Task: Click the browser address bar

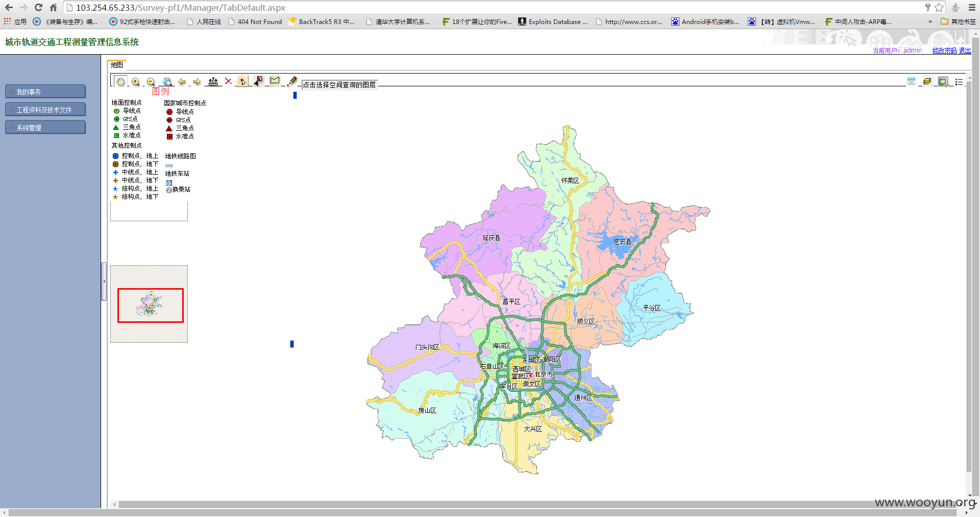Action: point(490,7)
